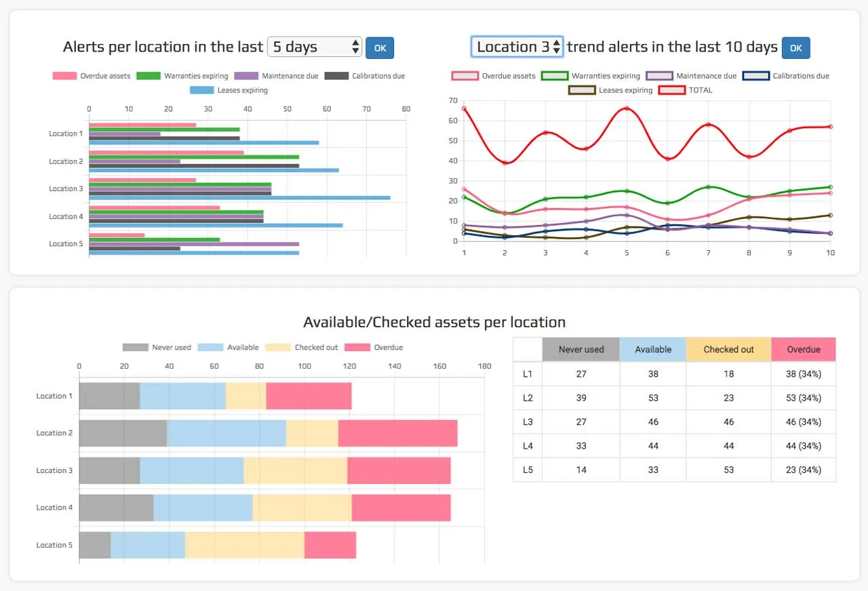Select the L5 row label in table
The width and height of the screenshot is (868, 591).
528,470
